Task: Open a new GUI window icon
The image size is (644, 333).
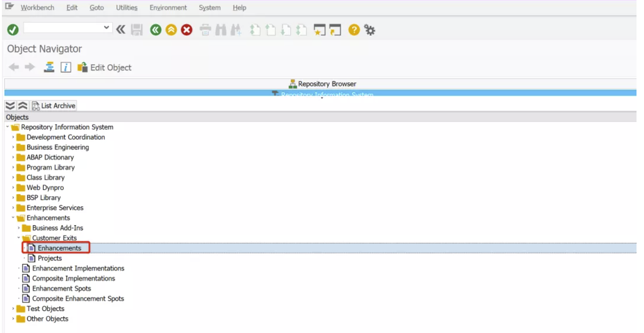Action: (x=320, y=30)
